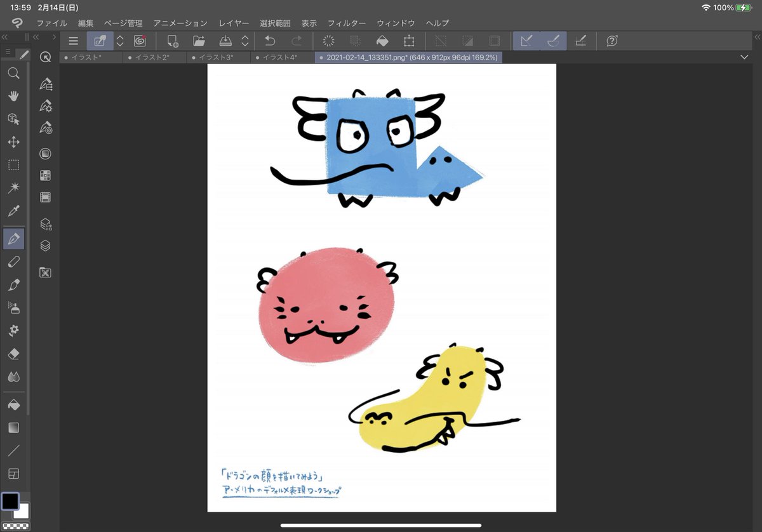Image resolution: width=762 pixels, height=532 pixels.
Task: Open Clip Studio swirl launcher icon
Action: [140, 41]
